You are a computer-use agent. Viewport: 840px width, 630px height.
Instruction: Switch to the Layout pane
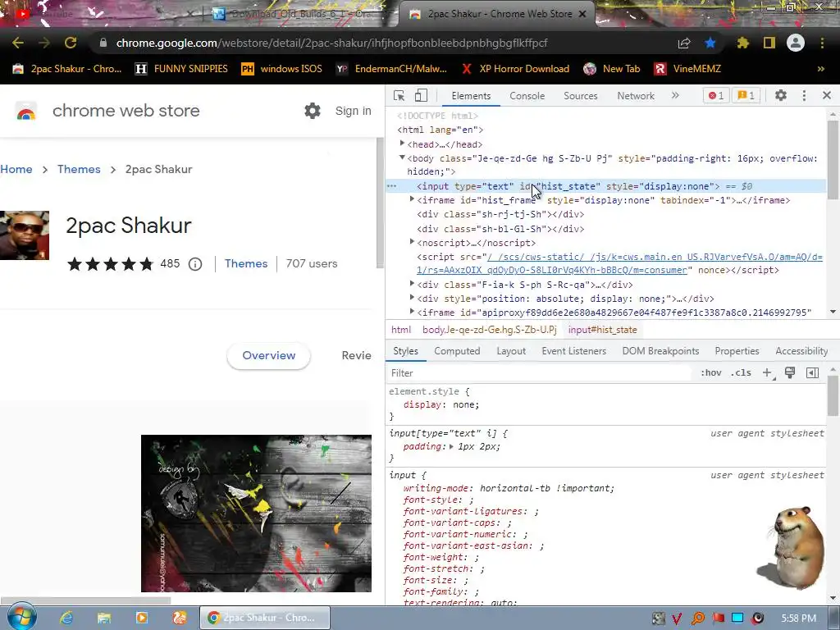[x=510, y=351]
